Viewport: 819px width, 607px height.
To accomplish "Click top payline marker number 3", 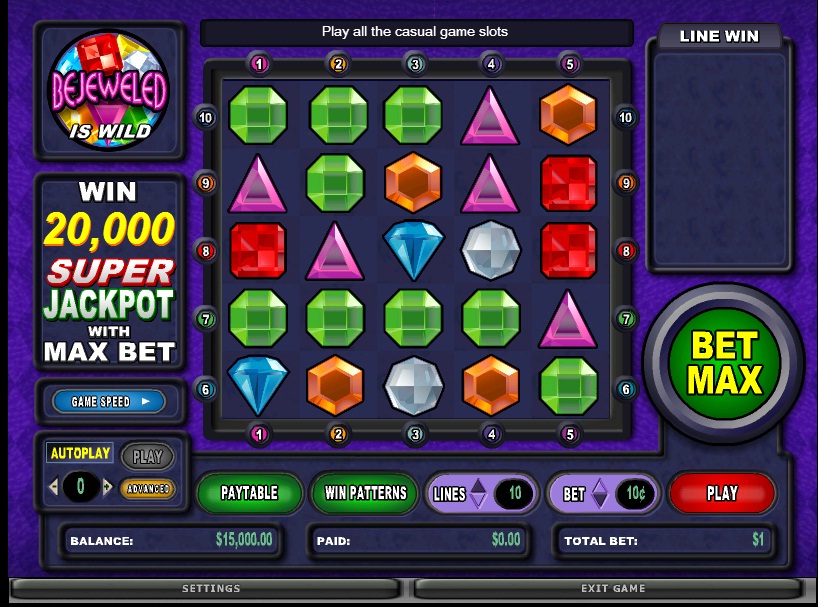I will (415, 64).
